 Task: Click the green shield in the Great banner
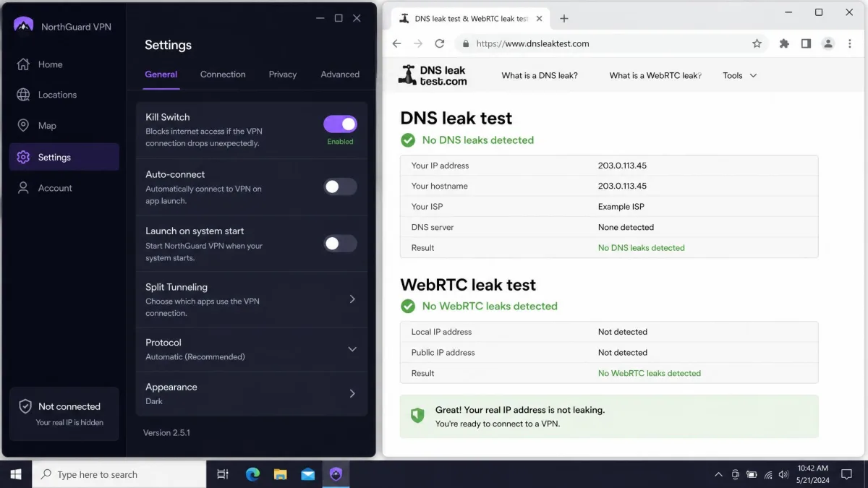tap(417, 416)
